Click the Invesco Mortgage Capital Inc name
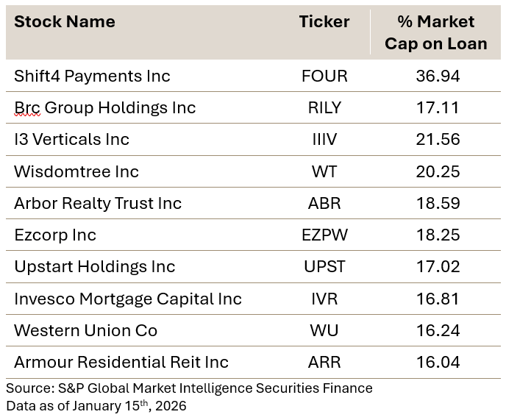 128,299
